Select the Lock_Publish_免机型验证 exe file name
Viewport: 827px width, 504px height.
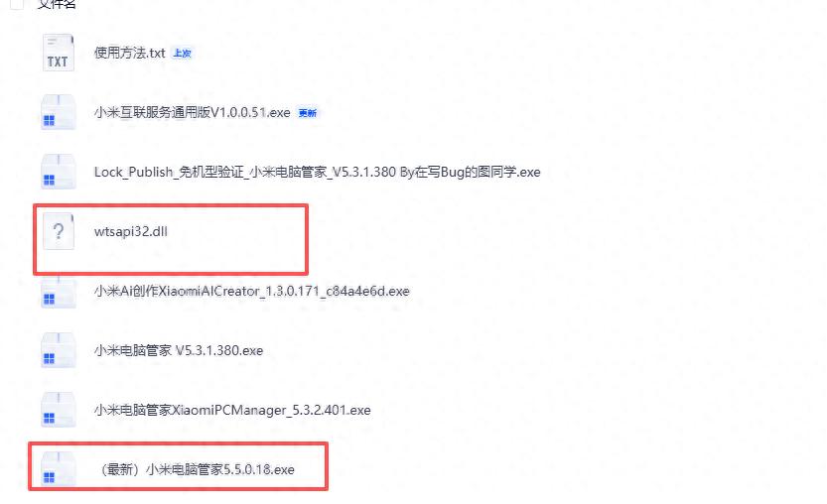click(317, 172)
